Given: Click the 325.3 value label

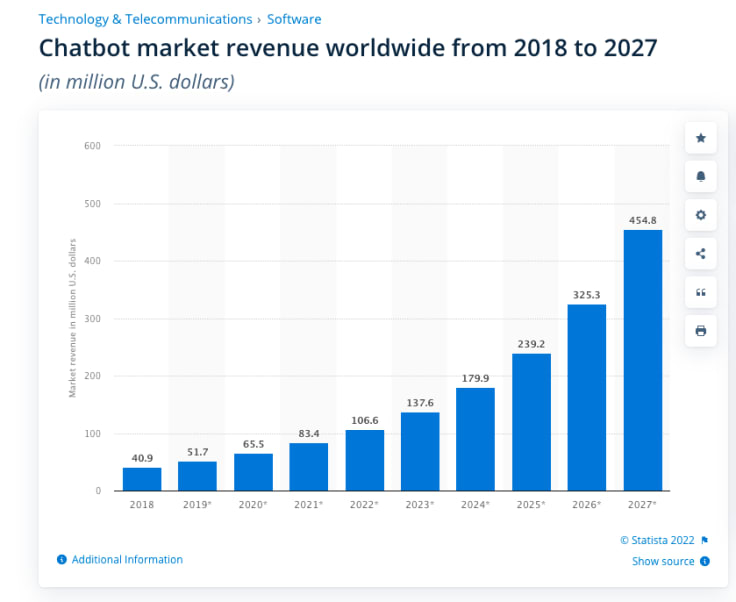Looking at the screenshot, I should [587, 295].
